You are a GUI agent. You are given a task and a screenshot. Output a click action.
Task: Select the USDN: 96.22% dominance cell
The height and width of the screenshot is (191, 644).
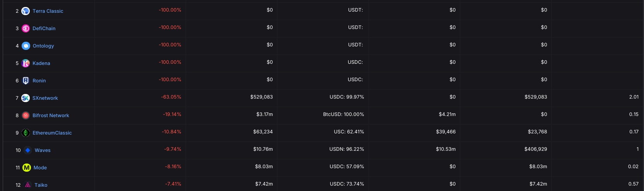point(347,149)
